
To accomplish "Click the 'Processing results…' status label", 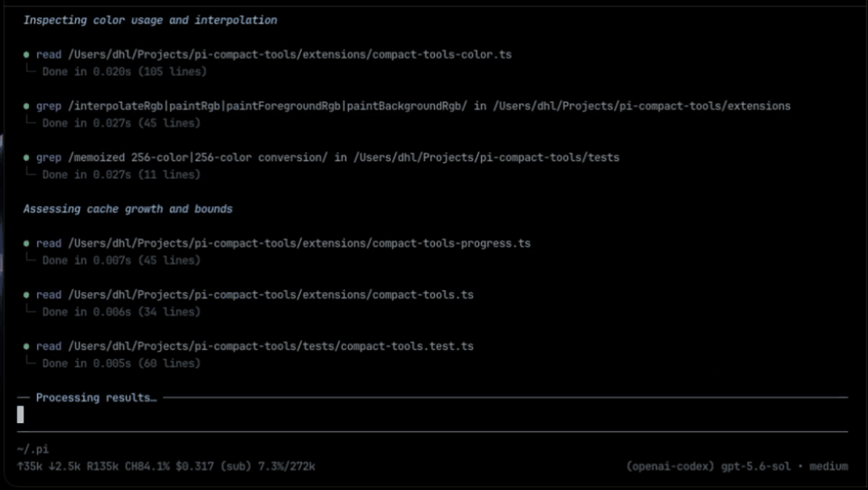I will click(x=97, y=398).
